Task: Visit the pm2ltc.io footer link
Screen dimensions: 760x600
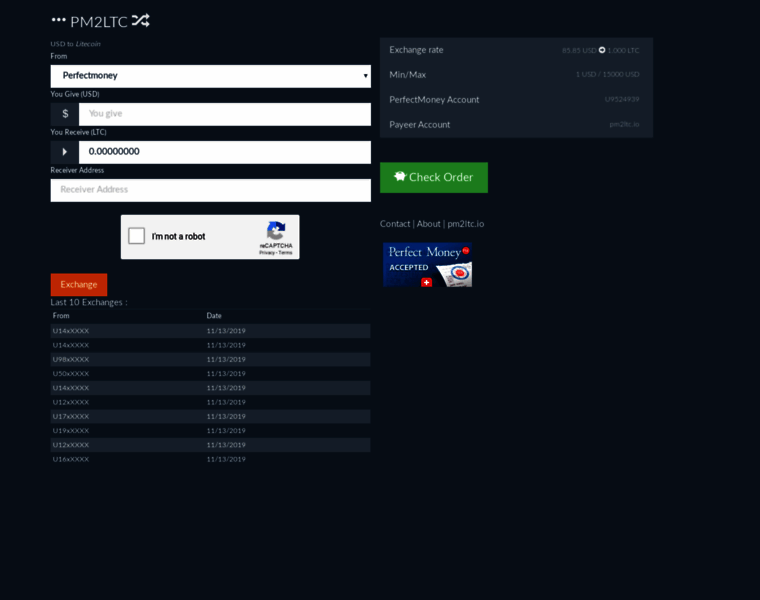Action: pos(466,224)
